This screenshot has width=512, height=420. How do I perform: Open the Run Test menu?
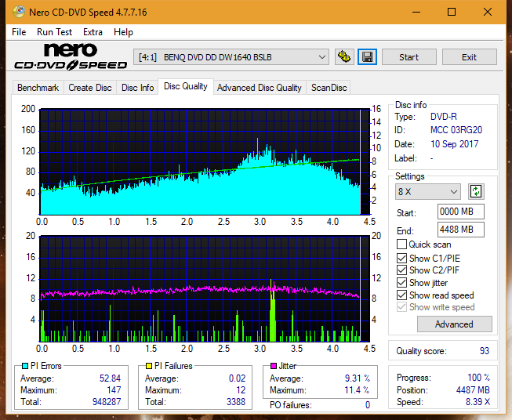[54, 32]
